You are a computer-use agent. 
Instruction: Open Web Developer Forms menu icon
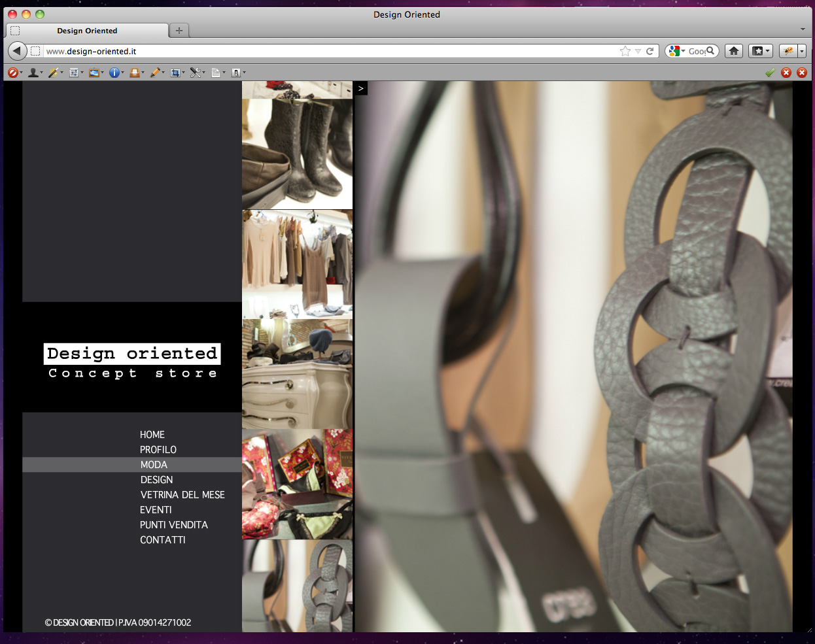point(73,73)
